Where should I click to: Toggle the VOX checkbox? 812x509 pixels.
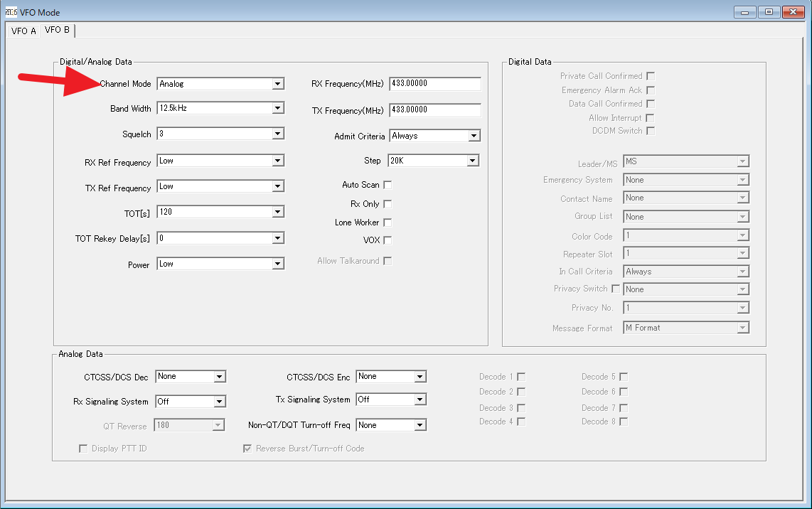click(388, 240)
